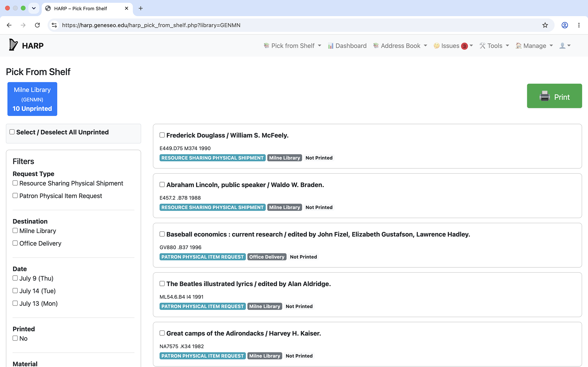Click the HARP brand name link
The image size is (588, 367).
[x=33, y=46]
